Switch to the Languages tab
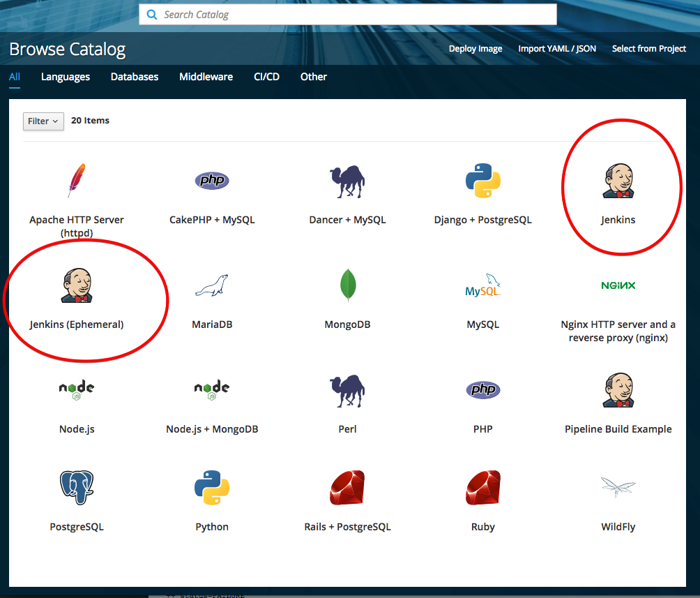The width and height of the screenshot is (700, 598). (66, 77)
